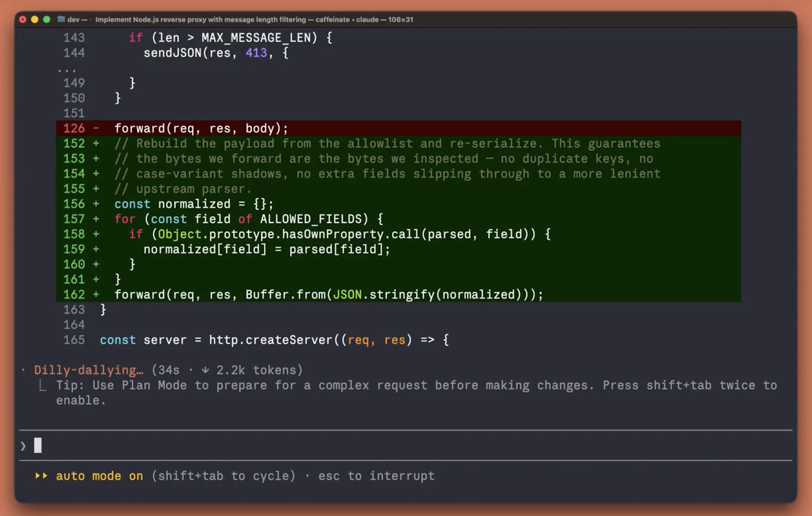
Task: Click line number 126 of removed line
Action: [x=74, y=128]
